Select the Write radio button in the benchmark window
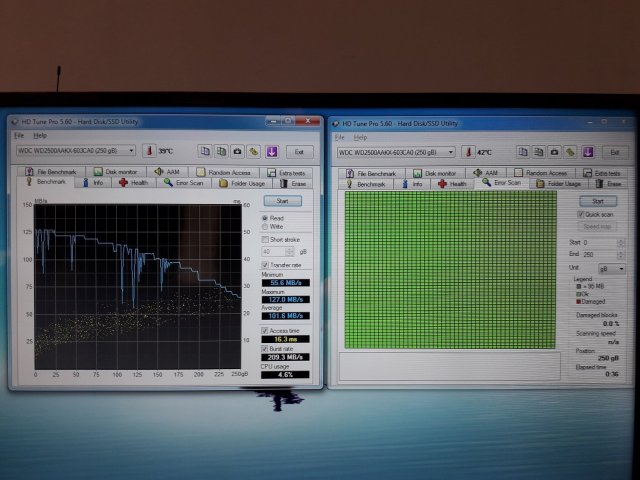 coord(265,226)
